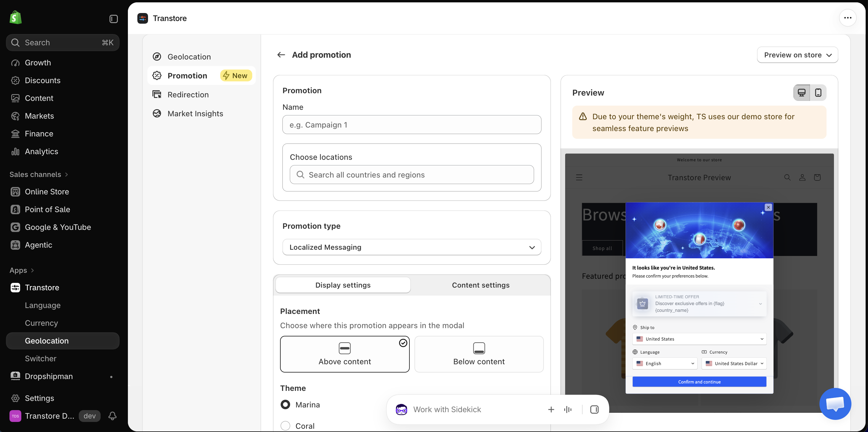Click the plus icon in Sidekick bar
Screen dimensions: 868x432
coord(551,410)
